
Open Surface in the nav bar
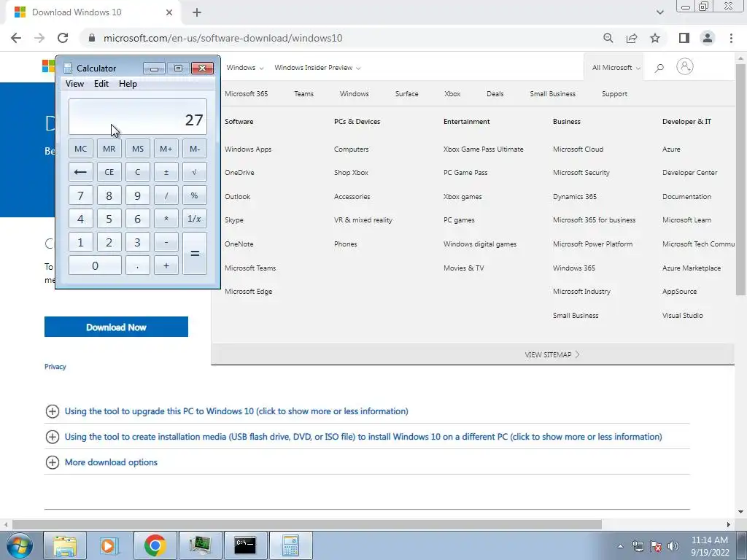[407, 94]
